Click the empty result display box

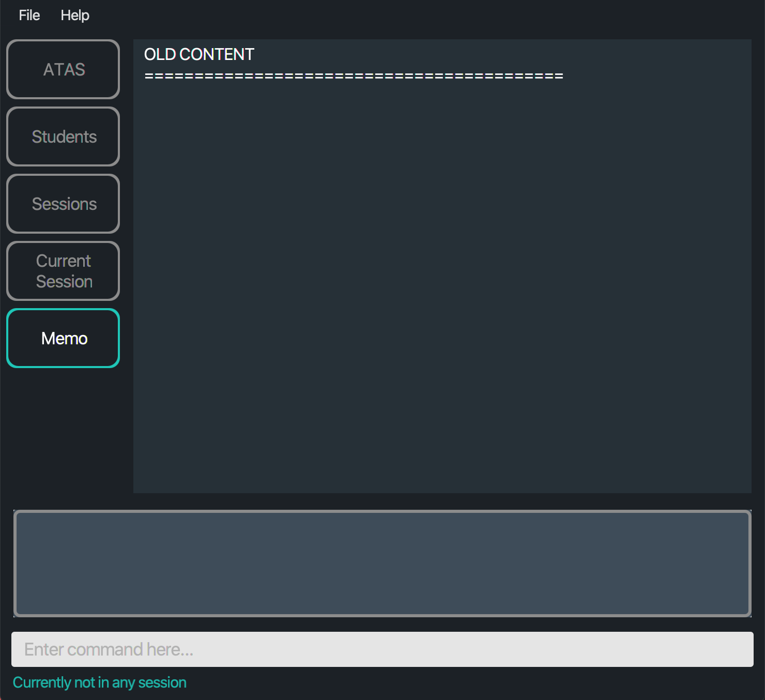382,564
